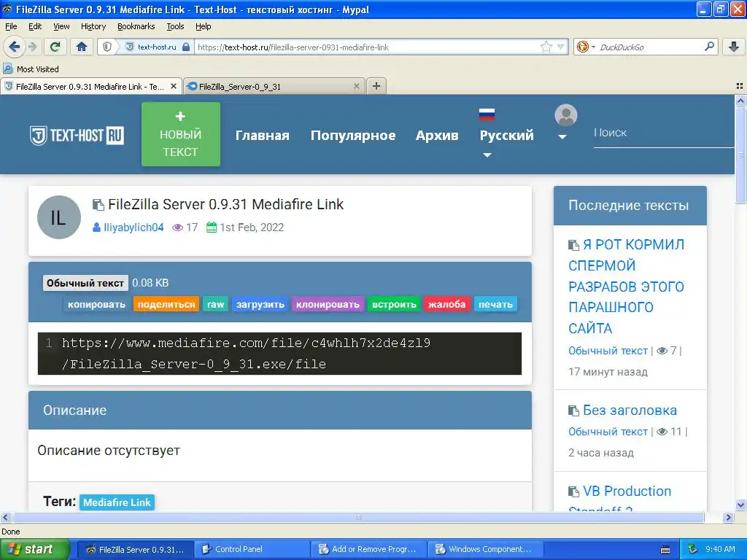
Task: Click the Обычный текст syntax label
Action: click(85, 283)
